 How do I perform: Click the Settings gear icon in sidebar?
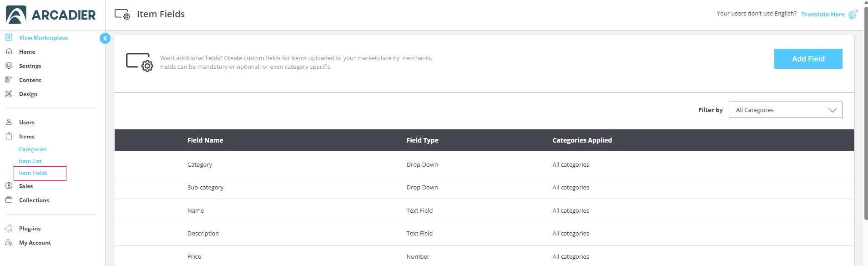(x=9, y=66)
